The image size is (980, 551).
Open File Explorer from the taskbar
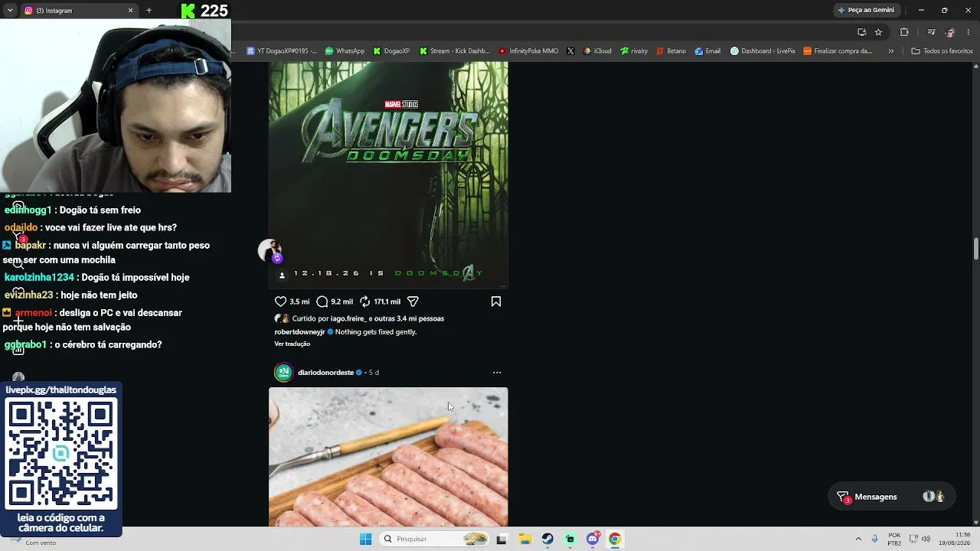click(x=524, y=539)
